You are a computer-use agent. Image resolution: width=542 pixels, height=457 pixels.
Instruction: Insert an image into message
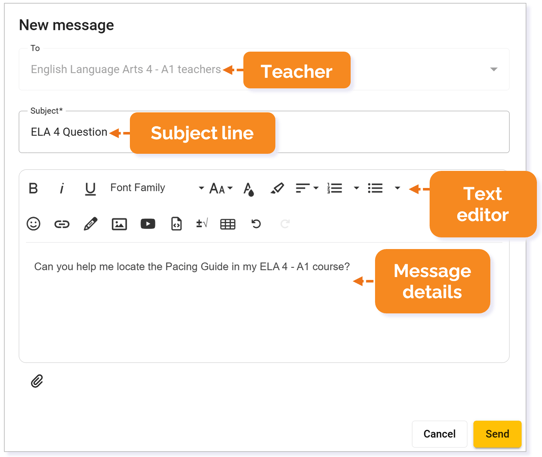pos(119,224)
